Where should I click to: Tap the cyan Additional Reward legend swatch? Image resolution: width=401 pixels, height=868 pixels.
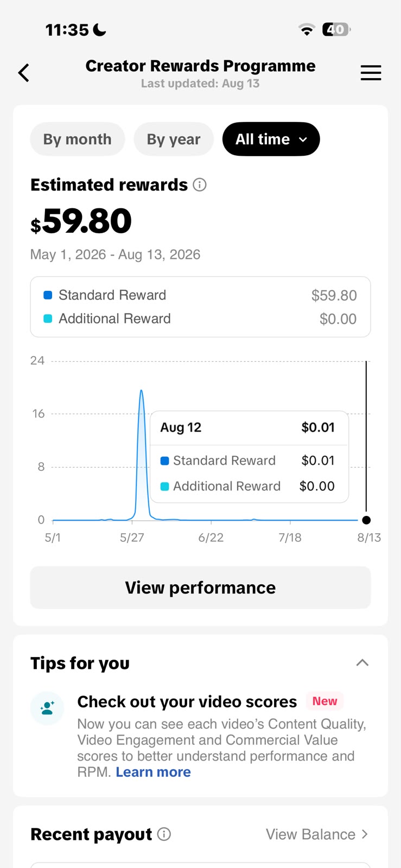[x=48, y=318]
